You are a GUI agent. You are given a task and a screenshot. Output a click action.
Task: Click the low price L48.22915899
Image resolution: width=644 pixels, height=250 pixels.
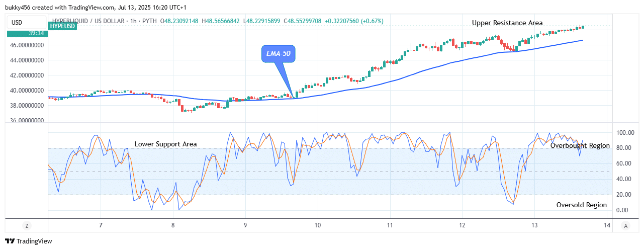tap(263, 21)
